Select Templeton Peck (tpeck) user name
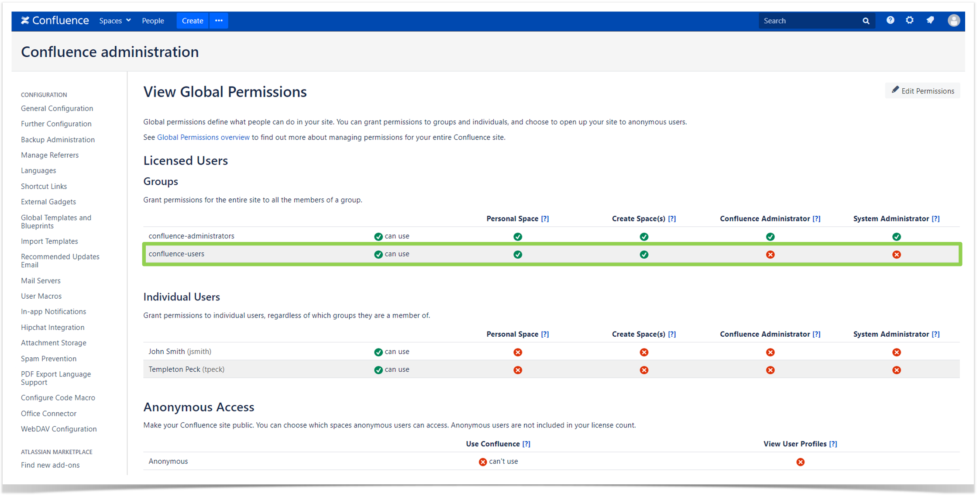The height and width of the screenshot is (497, 980). [x=186, y=369]
